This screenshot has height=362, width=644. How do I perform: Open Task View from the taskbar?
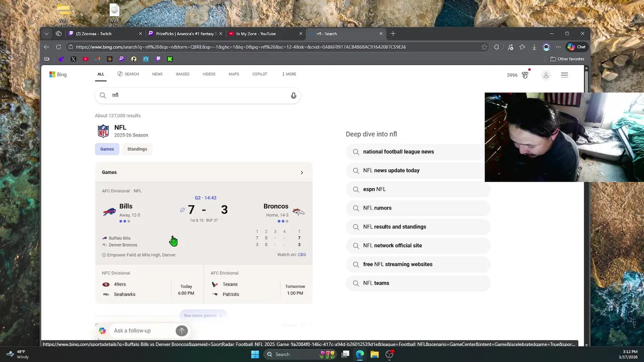pyautogui.click(x=345, y=354)
